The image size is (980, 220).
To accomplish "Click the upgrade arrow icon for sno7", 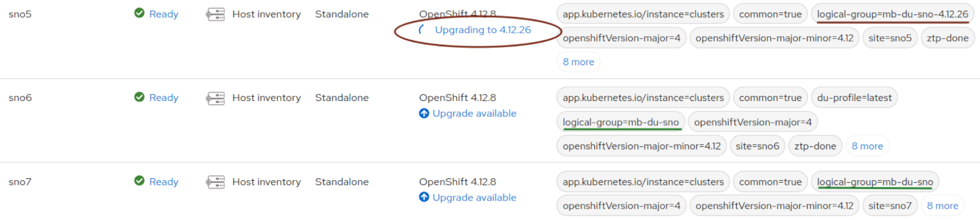I will point(424,197).
